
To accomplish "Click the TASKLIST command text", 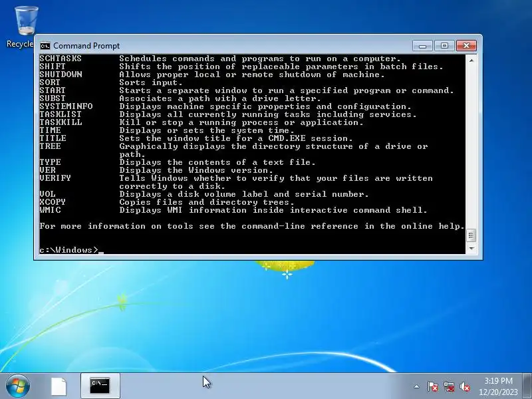I will click(61, 114).
